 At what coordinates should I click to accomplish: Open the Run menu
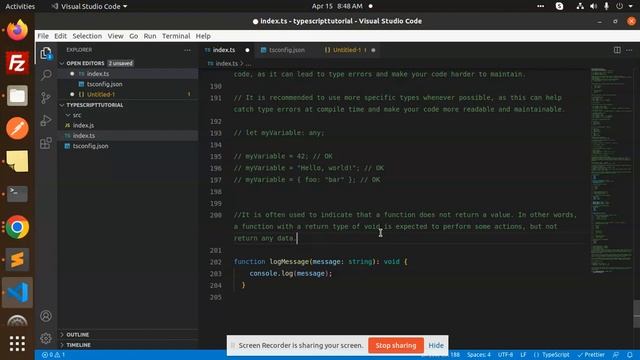coord(150,36)
